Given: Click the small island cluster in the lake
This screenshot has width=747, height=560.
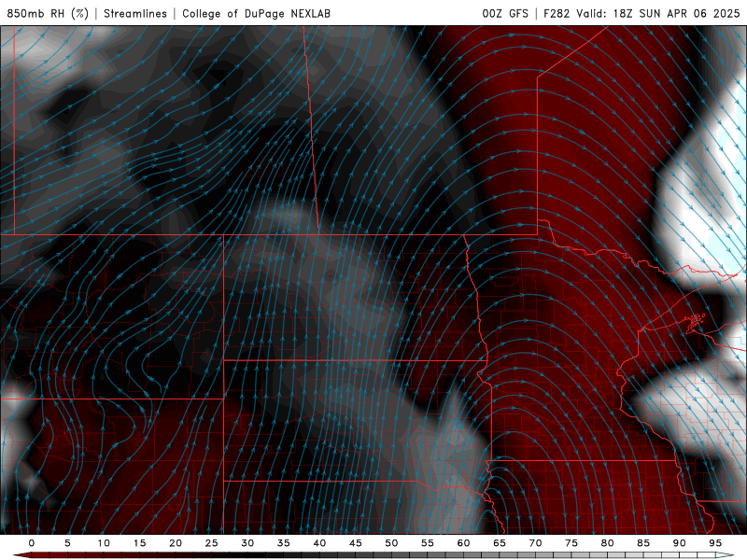Looking at the screenshot, I should 696,319.
